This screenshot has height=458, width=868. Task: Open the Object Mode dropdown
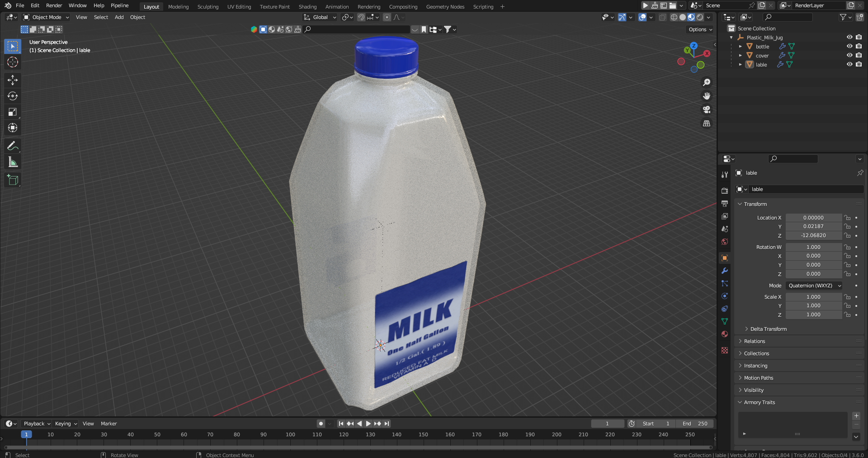[x=46, y=17]
